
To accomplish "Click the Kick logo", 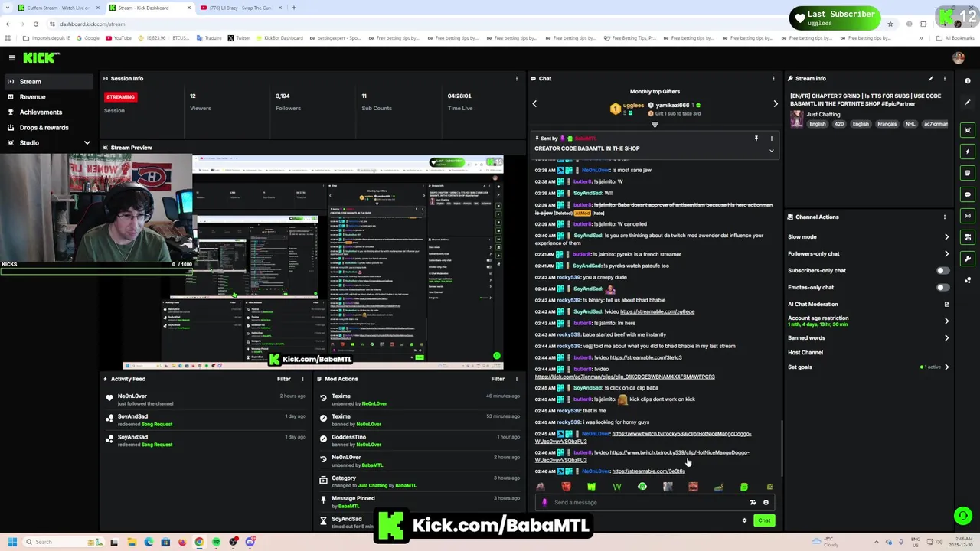I will click(x=41, y=57).
